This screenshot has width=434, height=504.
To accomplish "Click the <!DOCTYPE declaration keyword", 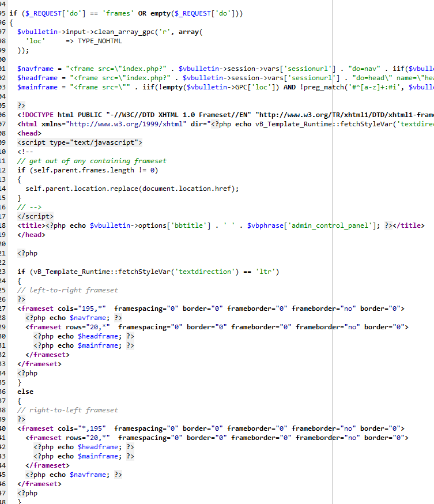I will (x=35, y=115).
